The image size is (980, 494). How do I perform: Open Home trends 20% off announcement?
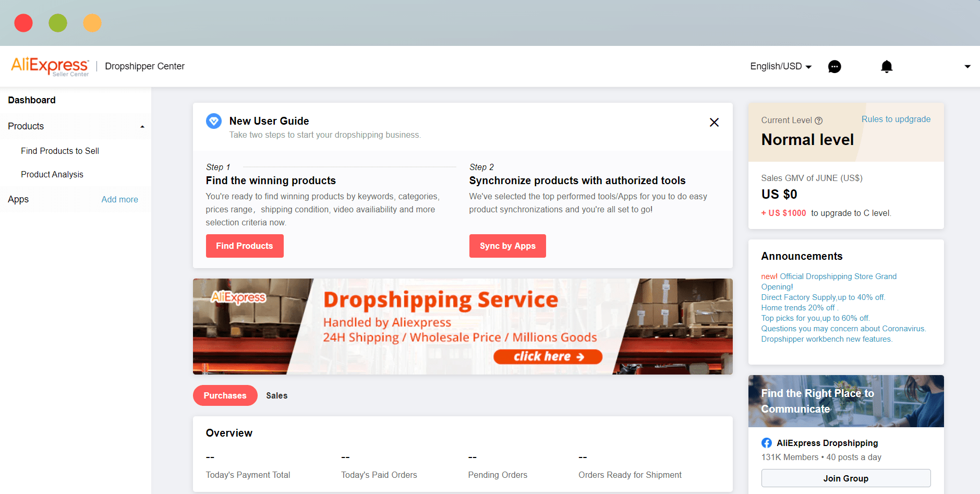point(800,308)
